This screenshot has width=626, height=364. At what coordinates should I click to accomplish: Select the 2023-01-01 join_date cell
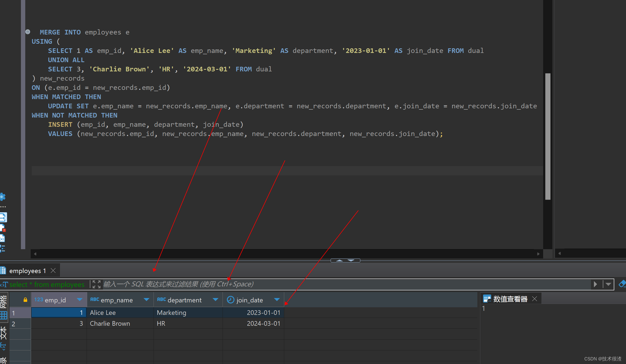253,312
